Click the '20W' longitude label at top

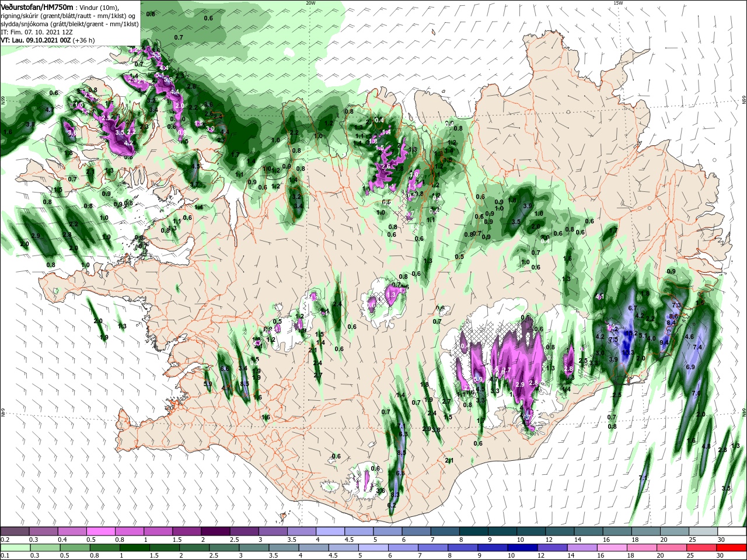310,3
